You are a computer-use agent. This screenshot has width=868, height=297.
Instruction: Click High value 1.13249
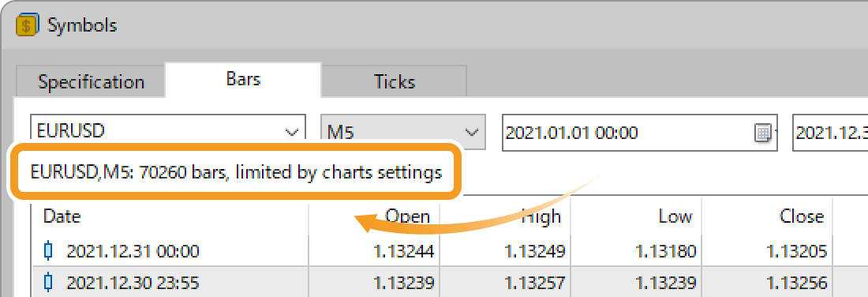(535, 251)
